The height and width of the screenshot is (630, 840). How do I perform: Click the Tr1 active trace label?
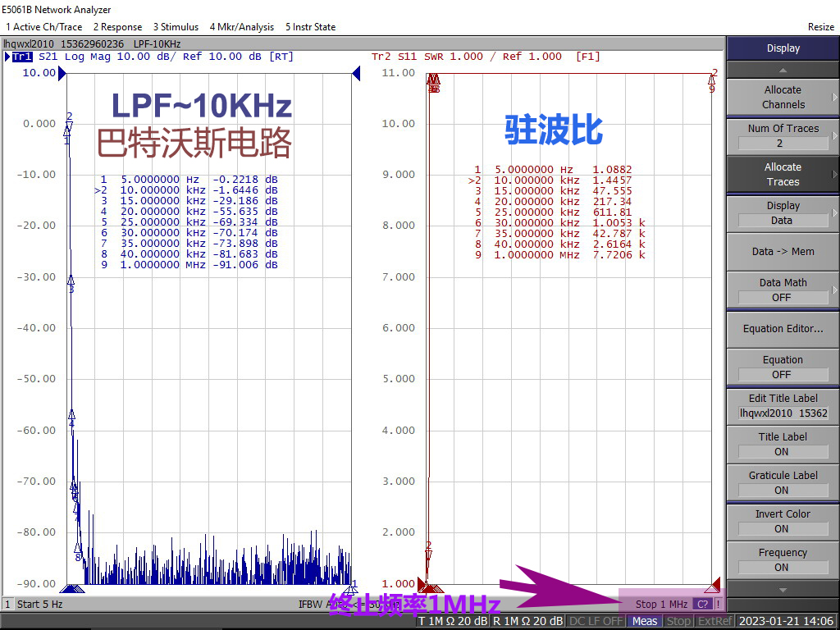21,57
